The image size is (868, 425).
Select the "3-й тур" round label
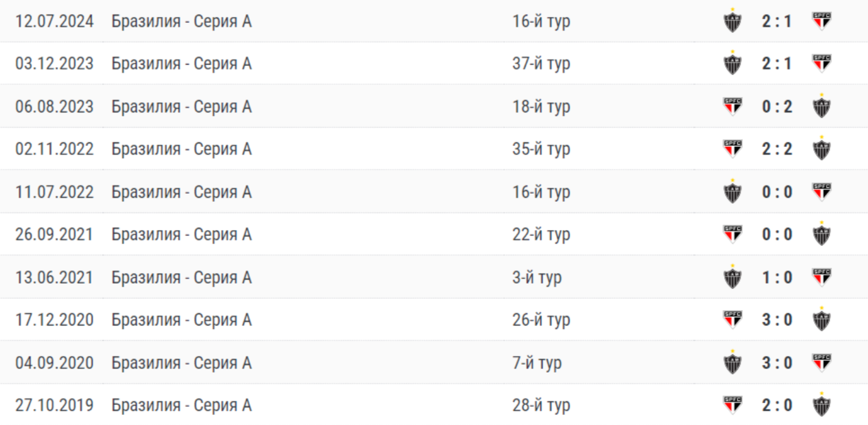(536, 277)
